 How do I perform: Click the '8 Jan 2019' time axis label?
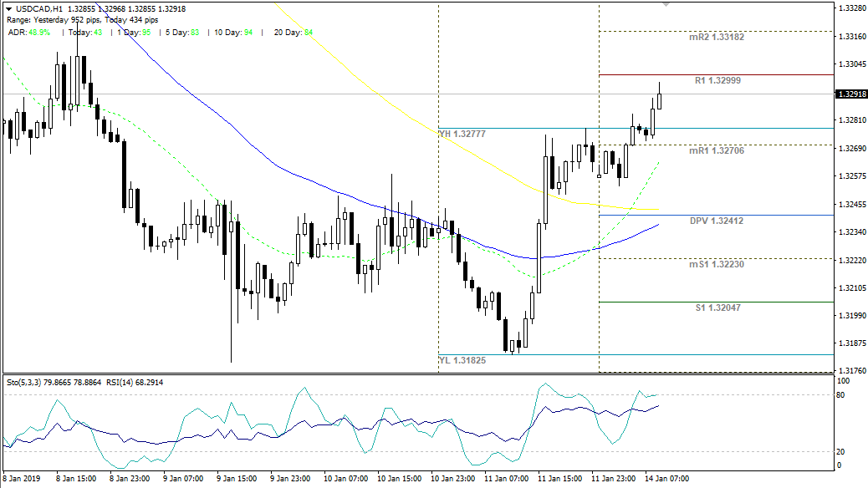point(22,479)
